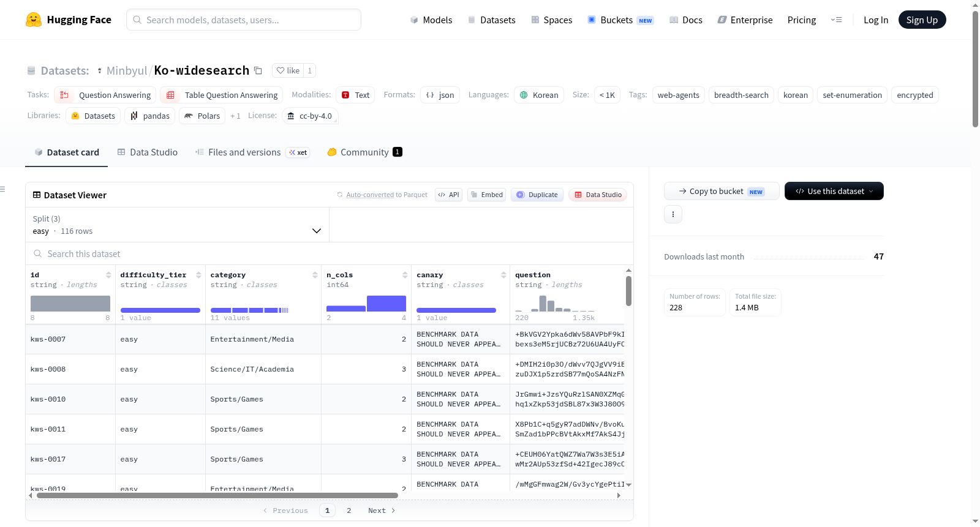Click the table vertical scrollbar thumb
The width and height of the screenshot is (980, 527).
pos(628,291)
